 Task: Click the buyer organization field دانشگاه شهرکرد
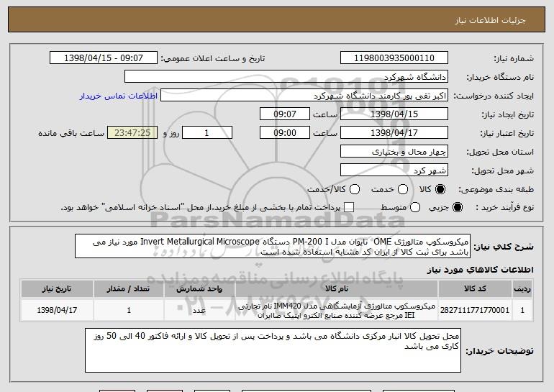[286, 77]
